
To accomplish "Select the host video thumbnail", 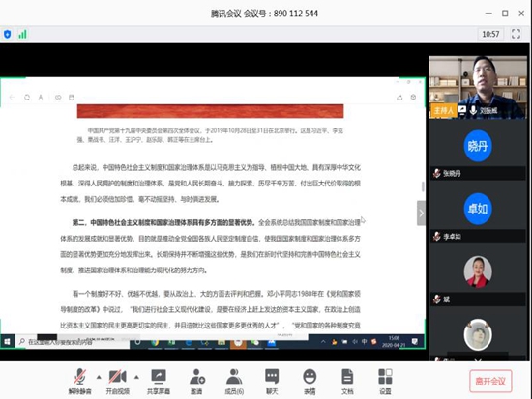I will (478, 87).
